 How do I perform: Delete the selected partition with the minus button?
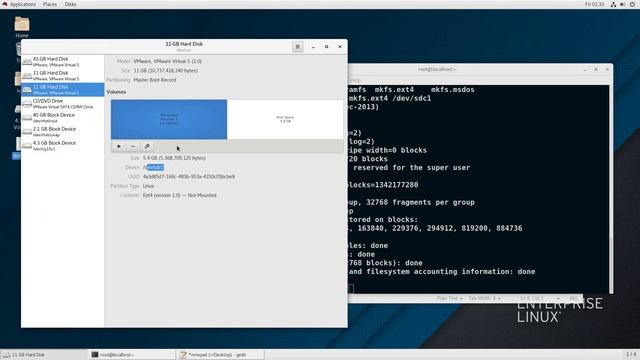point(133,146)
